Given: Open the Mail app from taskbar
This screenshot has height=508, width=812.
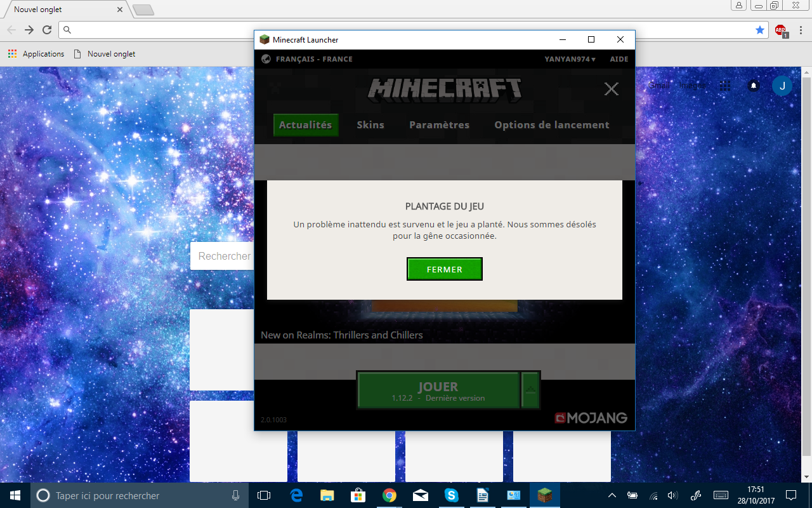Looking at the screenshot, I should (421, 495).
